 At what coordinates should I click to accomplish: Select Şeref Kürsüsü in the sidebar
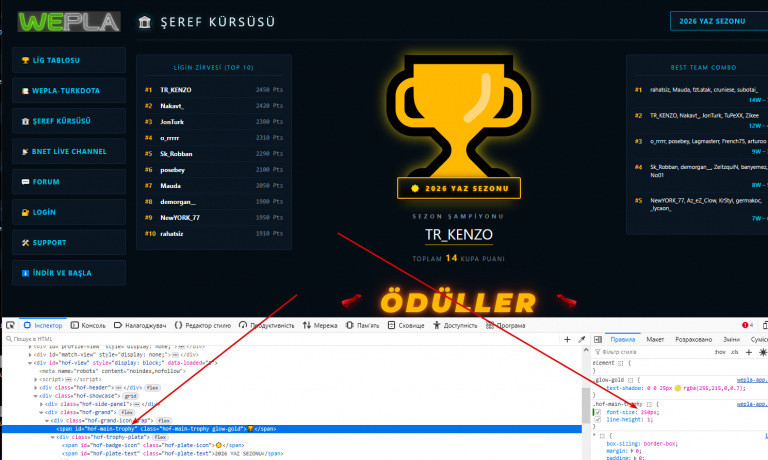(x=69, y=121)
